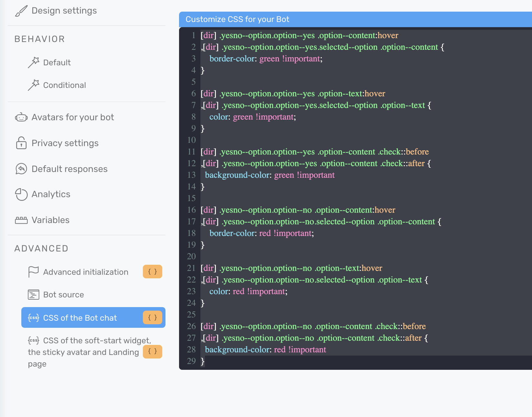Open Design settings

(x=64, y=11)
